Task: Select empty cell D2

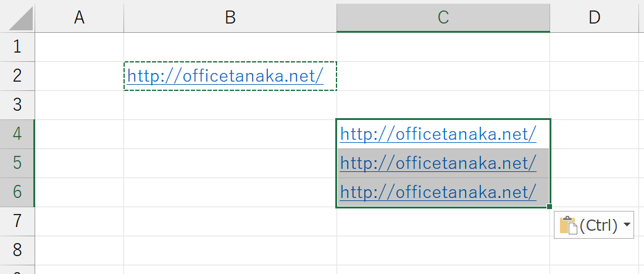Action: (594, 76)
